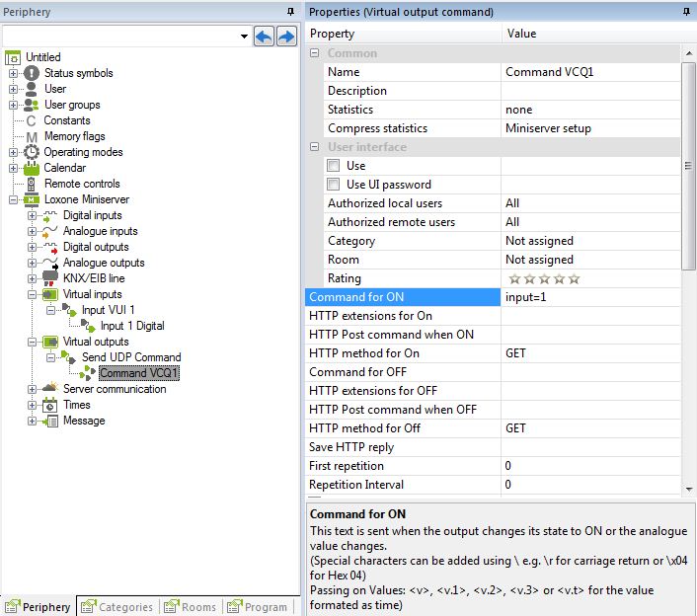
Task: Click the Digital outputs icon
Action: click(49, 248)
